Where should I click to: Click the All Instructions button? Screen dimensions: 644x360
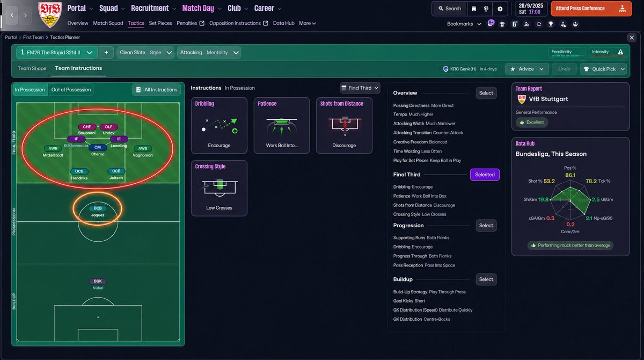[x=156, y=90]
